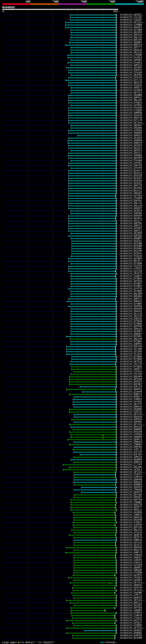Click the short green alignment bar of UniRef100_A3AAD7
Image resolution: width=146 pixels, height=644 pixels.
[88, 610]
